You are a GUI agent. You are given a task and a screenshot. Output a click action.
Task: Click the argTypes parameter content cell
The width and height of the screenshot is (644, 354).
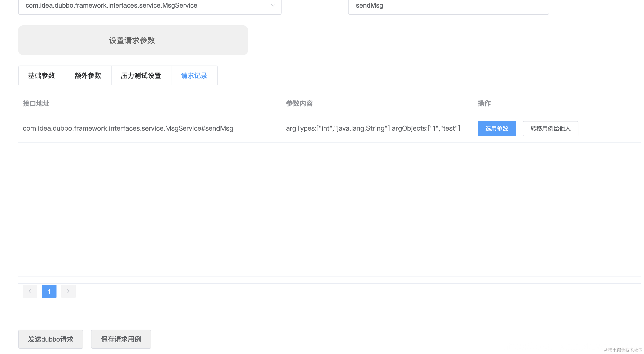coord(373,128)
